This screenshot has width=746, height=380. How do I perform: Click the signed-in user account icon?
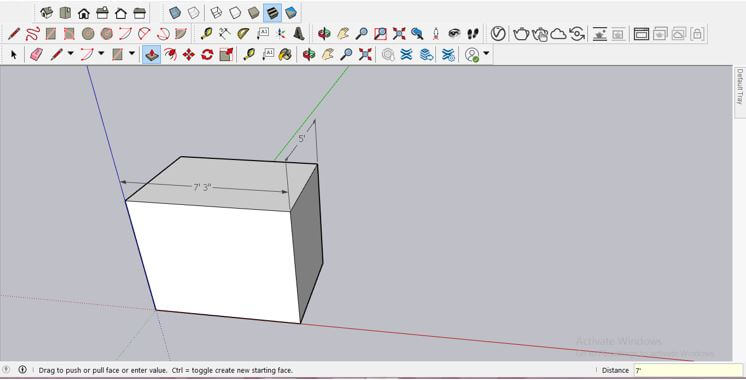click(472, 55)
